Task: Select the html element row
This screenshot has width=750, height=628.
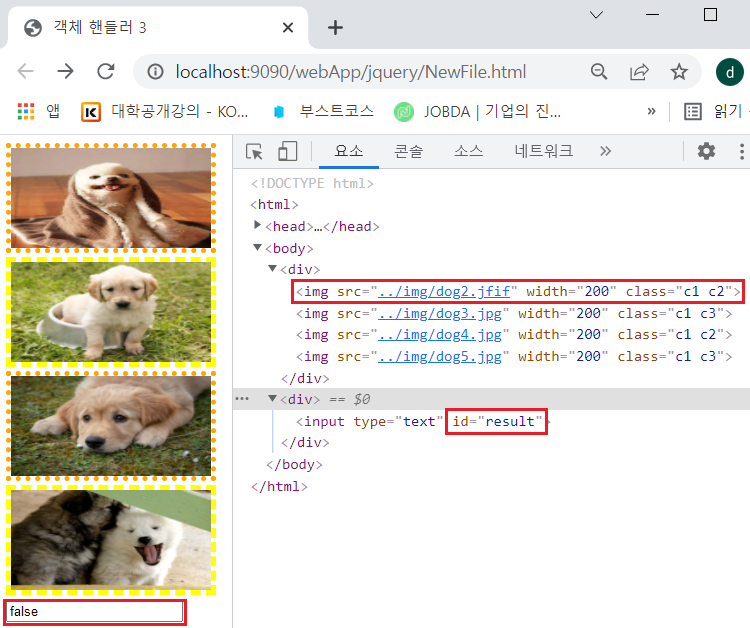Action: (274, 205)
